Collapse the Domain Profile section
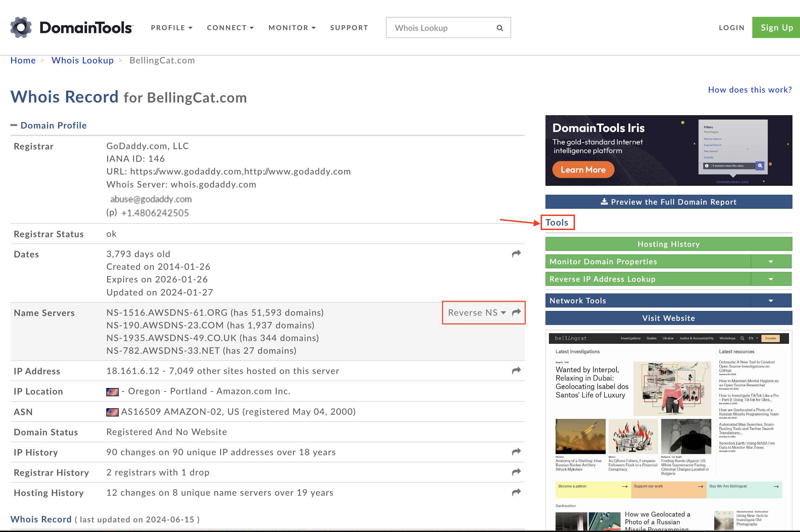Screen dimensions: 800x532 (14, 125)
